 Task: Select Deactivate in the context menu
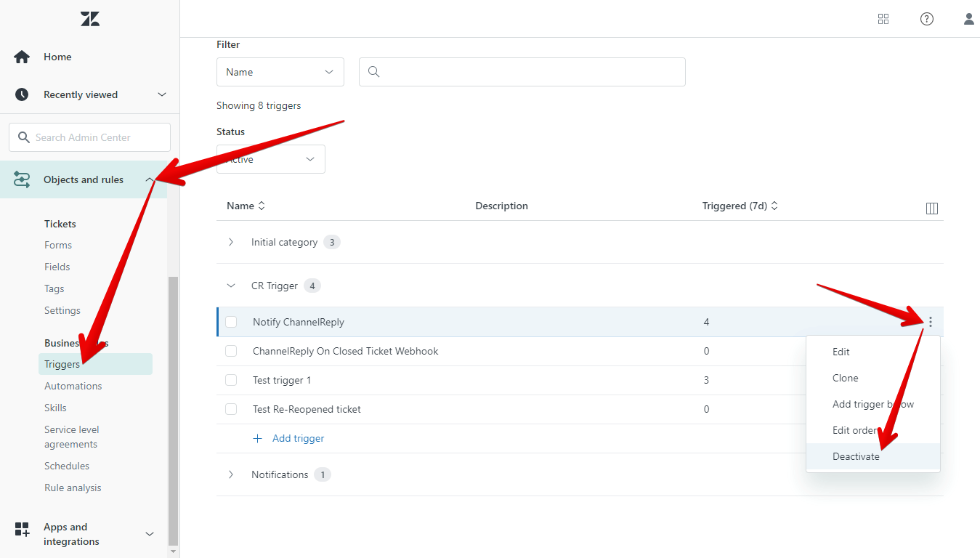pos(873,456)
